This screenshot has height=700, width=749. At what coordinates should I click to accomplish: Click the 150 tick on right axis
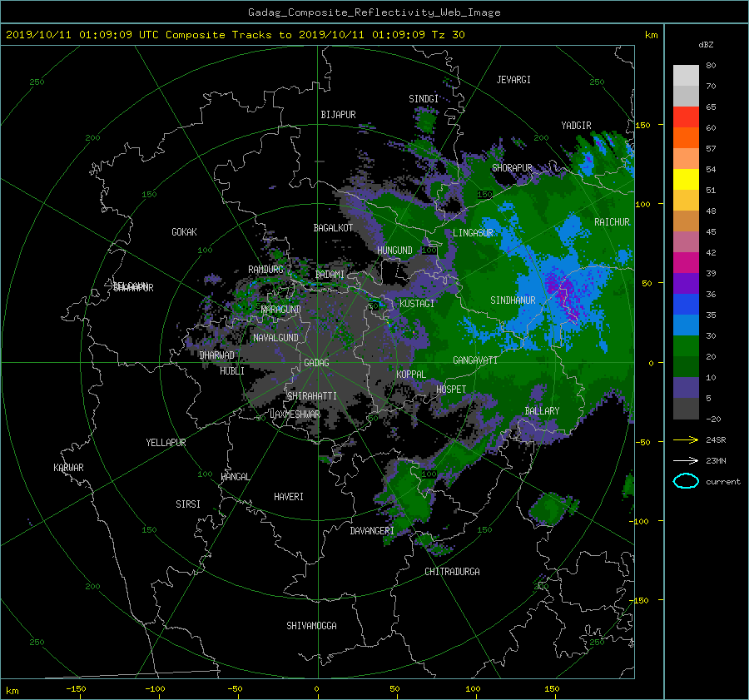(x=643, y=125)
